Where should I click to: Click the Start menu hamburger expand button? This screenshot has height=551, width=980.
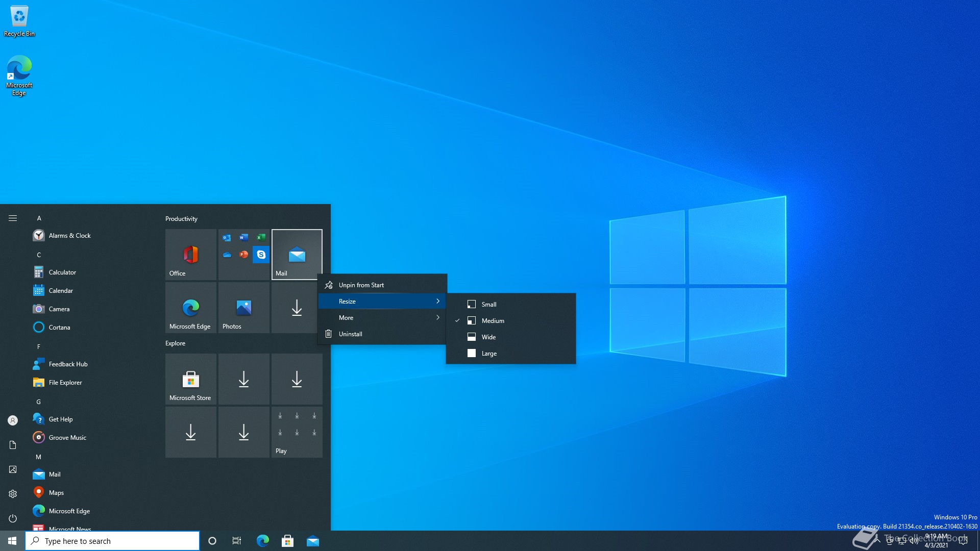pos(13,218)
